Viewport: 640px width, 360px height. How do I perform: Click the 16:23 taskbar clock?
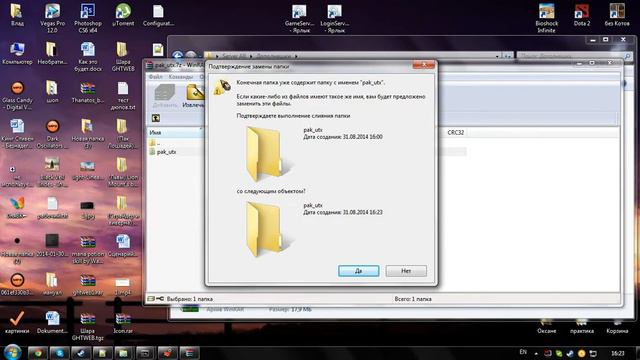(x=618, y=353)
